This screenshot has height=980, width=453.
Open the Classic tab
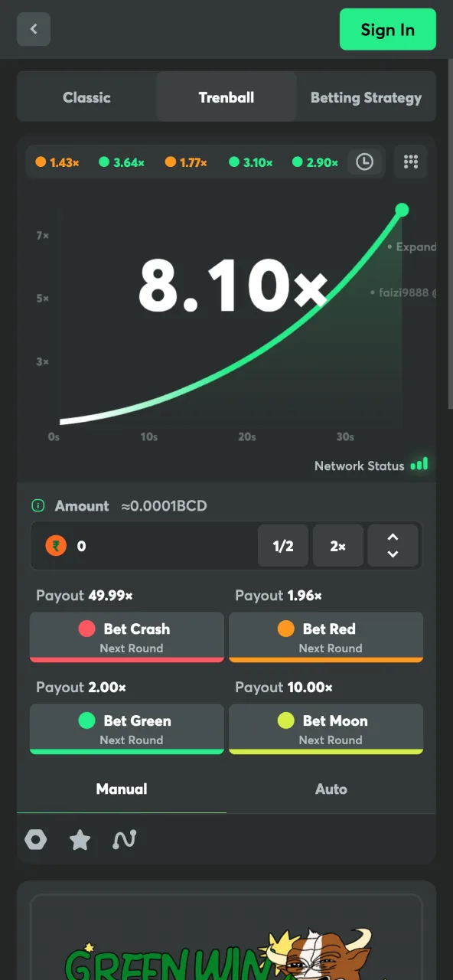point(86,97)
